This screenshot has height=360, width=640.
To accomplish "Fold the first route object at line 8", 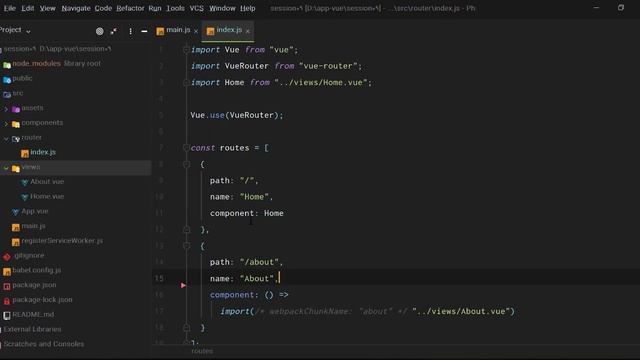I will 186,164.
